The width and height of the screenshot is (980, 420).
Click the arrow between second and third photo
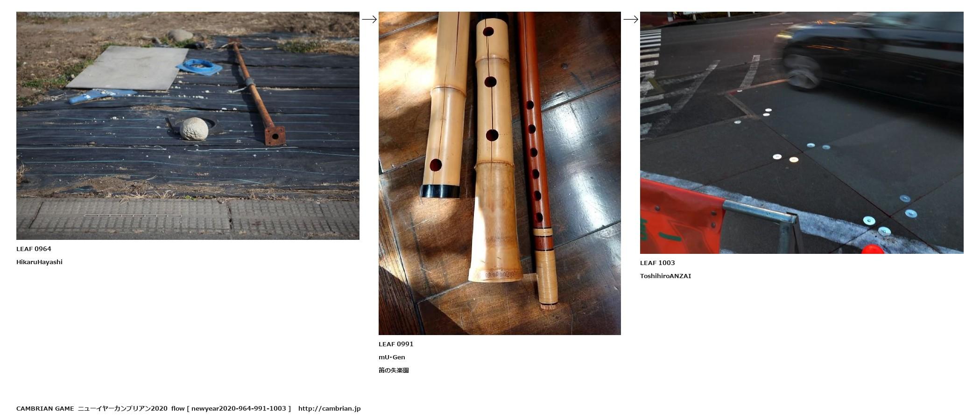coord(630,19)
